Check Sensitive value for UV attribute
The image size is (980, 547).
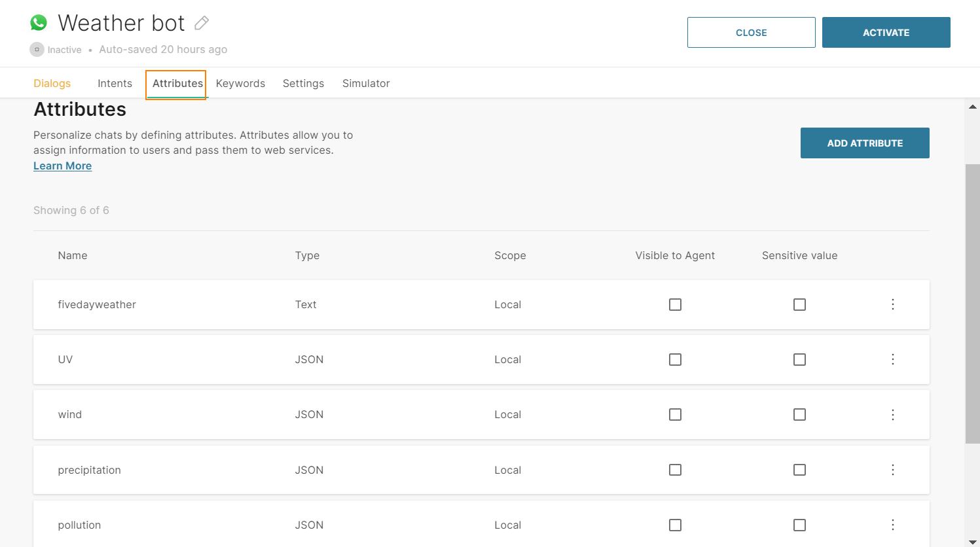[799, 359]
